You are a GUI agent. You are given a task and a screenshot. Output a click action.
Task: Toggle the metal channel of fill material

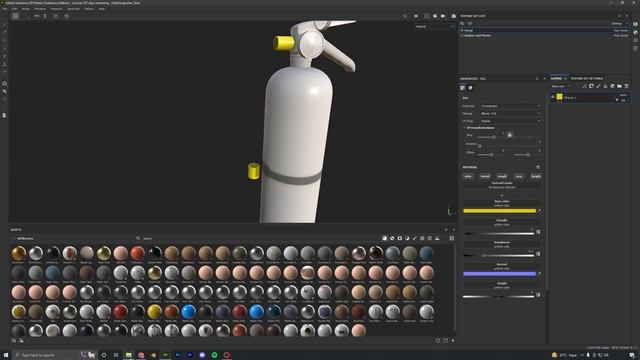pyautogui.click(x=485, y=176)
